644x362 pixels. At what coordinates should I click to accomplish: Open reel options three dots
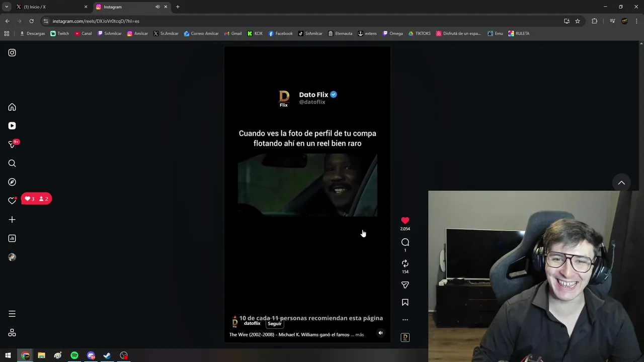[405, 320]
